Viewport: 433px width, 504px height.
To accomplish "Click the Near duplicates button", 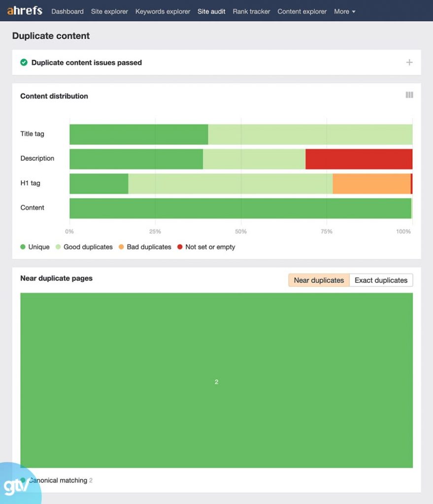I will (318, 280).
